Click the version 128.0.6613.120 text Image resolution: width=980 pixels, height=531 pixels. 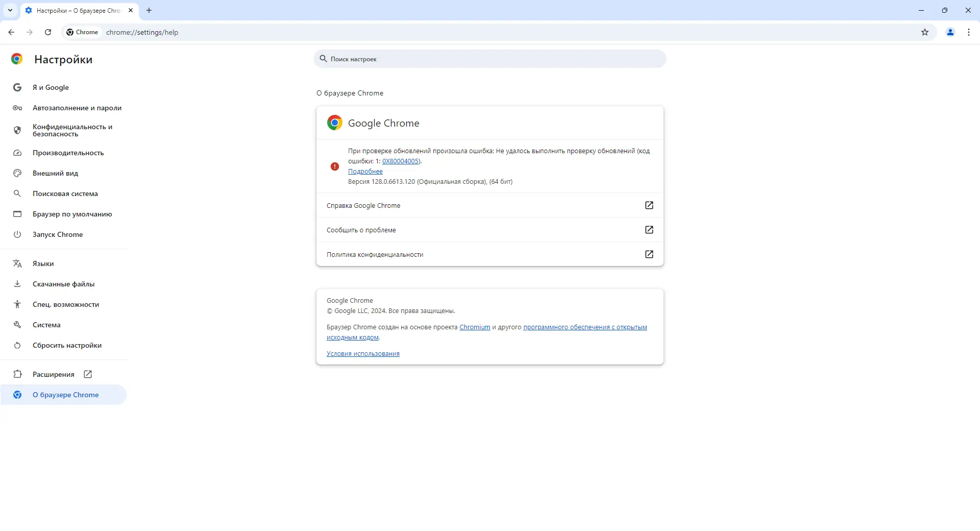(430, 182)
